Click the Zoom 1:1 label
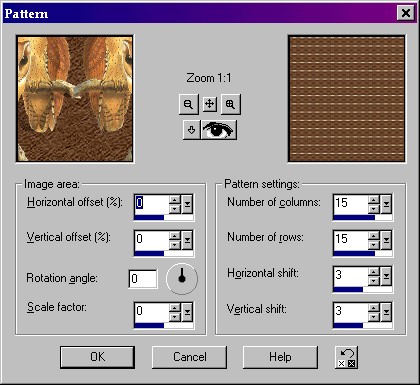Image resolution: width=420 pixels, height=385 pixels. pos(209,78)
